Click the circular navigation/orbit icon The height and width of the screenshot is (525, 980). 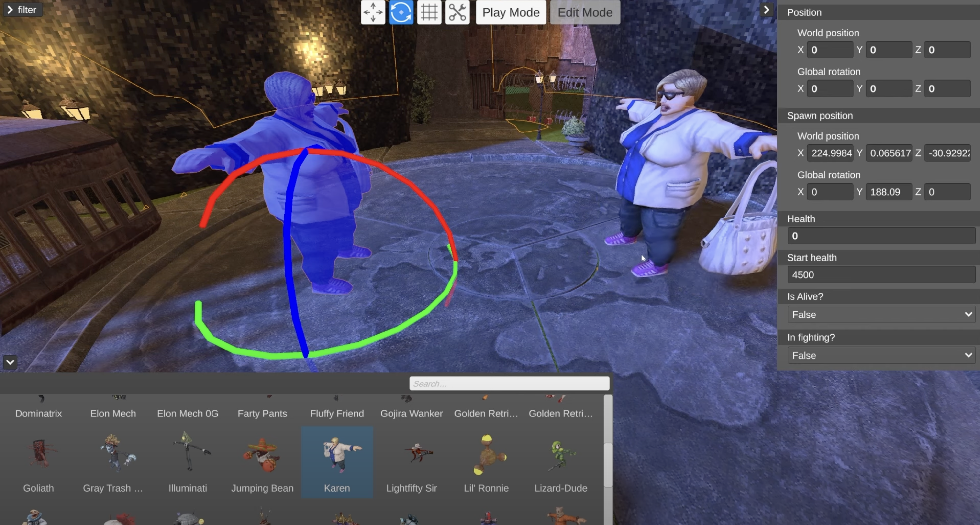400,12
